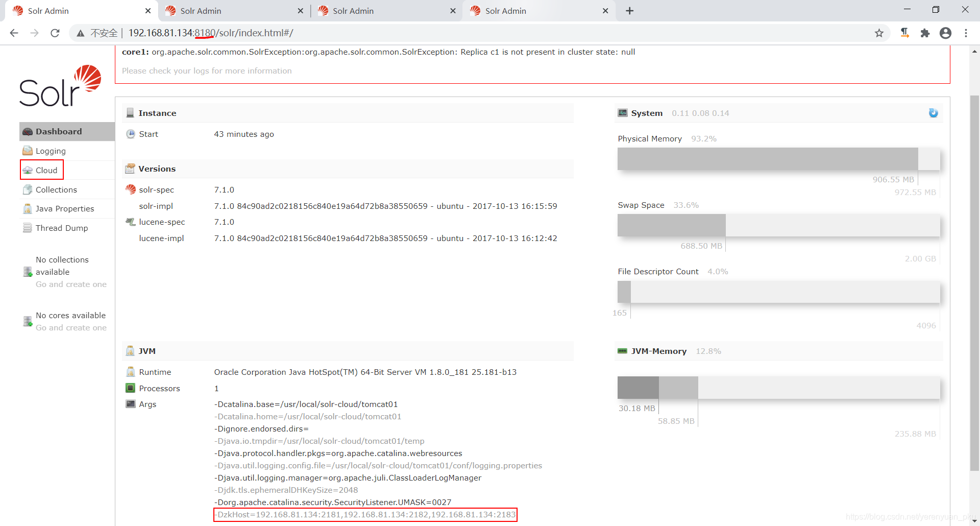Screen dimensions: 980x526
Task: Click the Swap Space usage bar
Action: 778,225
